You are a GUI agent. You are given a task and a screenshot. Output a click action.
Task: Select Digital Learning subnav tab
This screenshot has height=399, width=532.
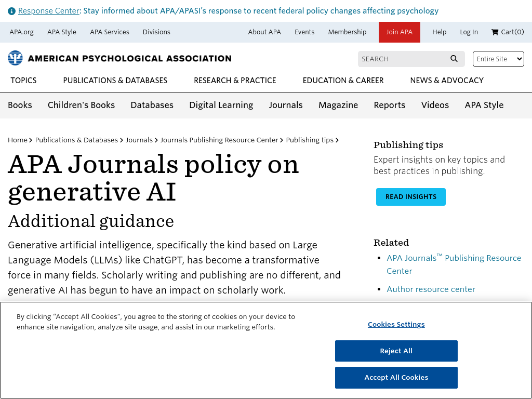(x=221, y=105)
